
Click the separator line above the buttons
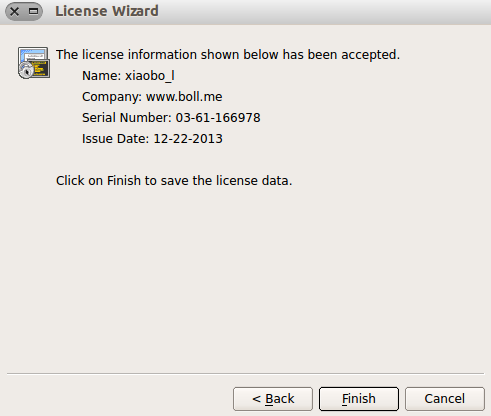tap(245, 374)
